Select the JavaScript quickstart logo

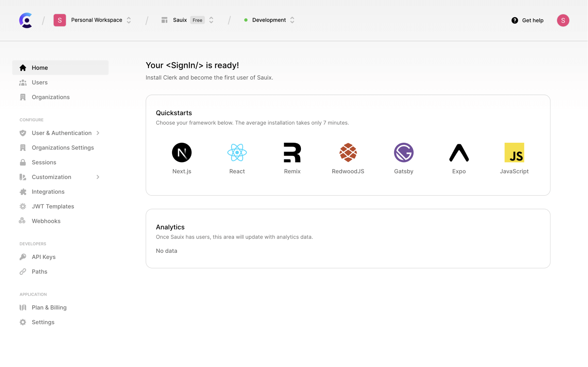(x=514, y=153)
